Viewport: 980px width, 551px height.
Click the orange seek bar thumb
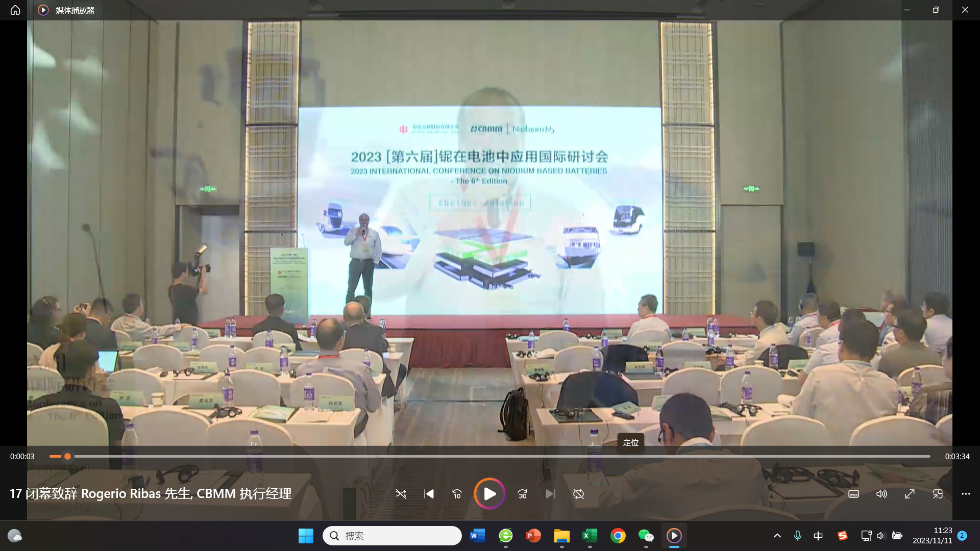(67, 456)
